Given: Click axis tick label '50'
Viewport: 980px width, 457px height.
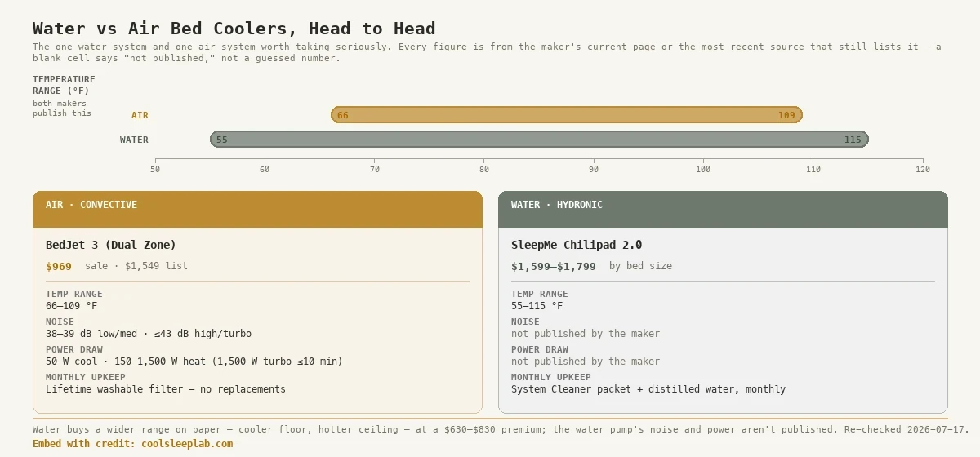Looking at the screenshot, I should click(155, 170).
